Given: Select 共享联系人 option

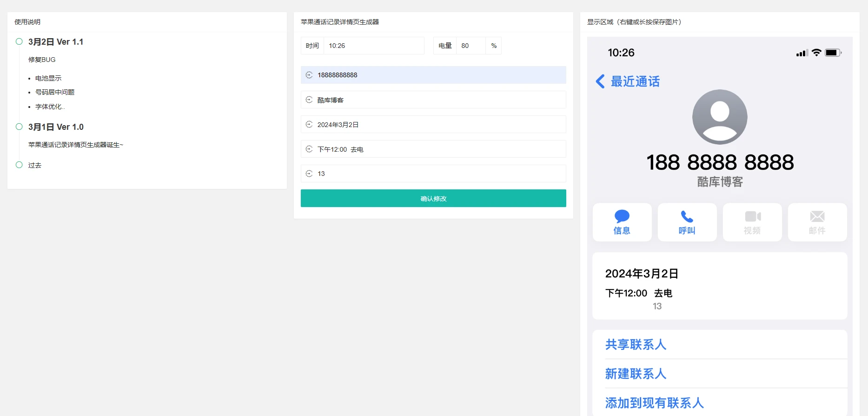Looking at the screenshot, I should coord(636,344).
